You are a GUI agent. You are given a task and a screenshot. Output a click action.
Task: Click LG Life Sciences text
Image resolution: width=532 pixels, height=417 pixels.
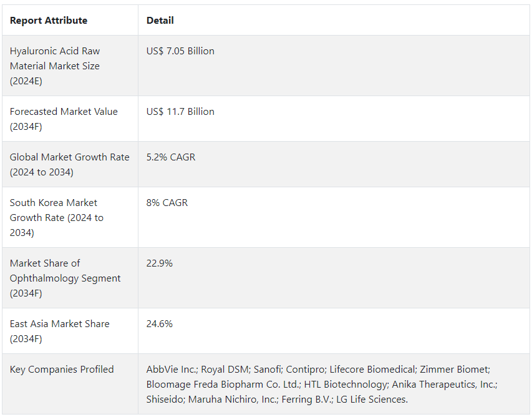[x=372, y=400]
